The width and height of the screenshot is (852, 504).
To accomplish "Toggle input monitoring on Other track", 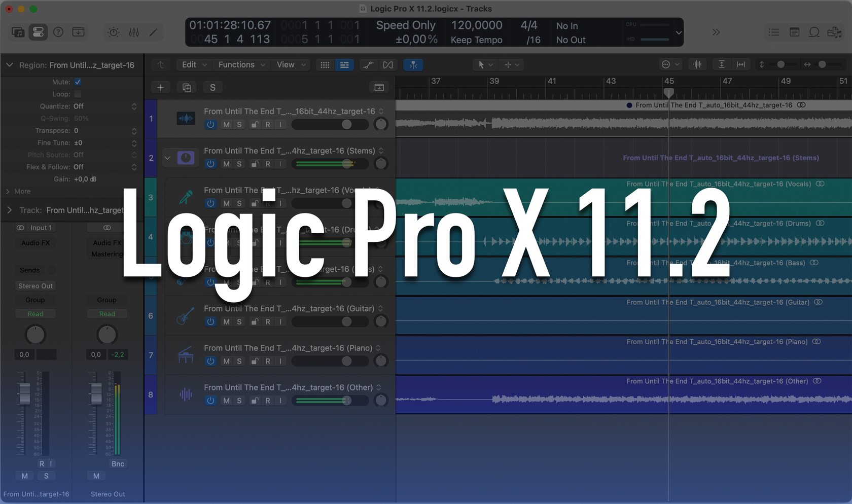I will [x=280, y=401].
